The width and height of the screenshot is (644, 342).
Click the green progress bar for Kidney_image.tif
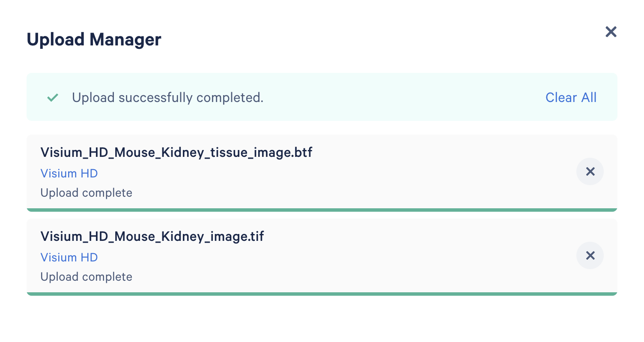[322, 294]
